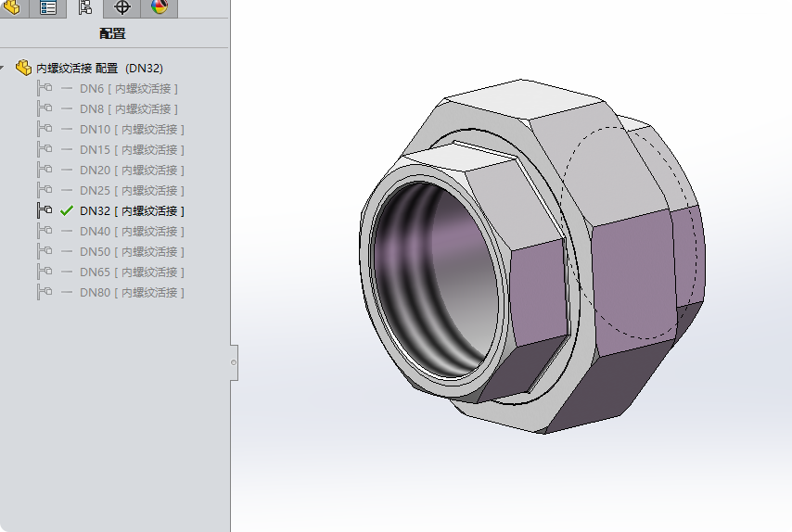Click the configuration icon beside DN50
This screenshot has height=532, width=792.
(x=45, y=251)
